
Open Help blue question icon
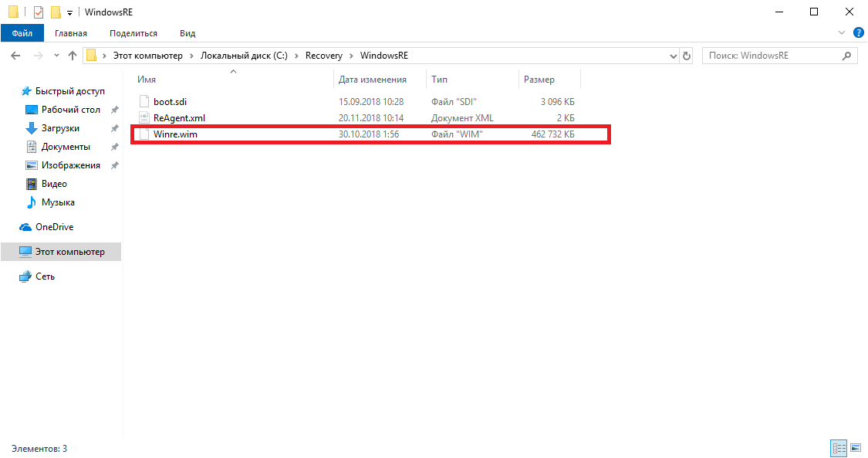click(859, 32)
